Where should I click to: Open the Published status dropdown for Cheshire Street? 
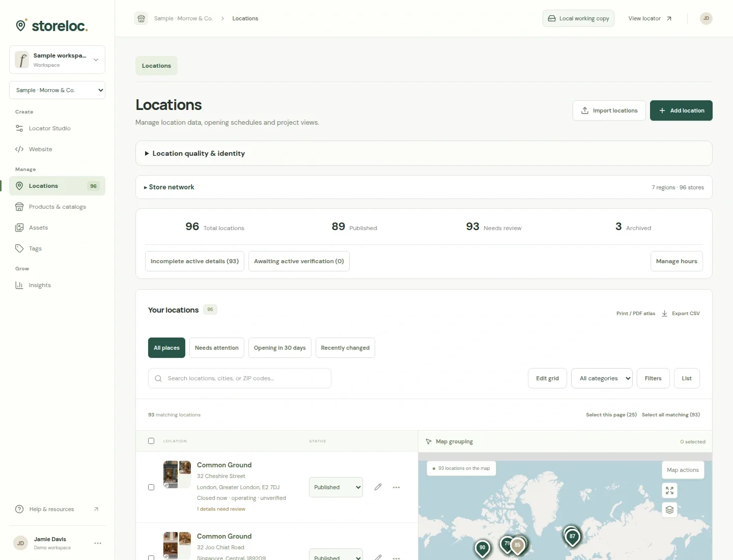(x=336, y=487)
